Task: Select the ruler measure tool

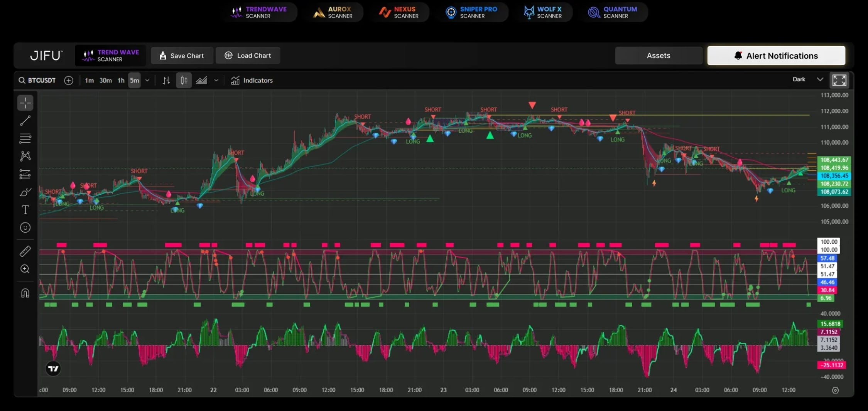Action: pyautogui.click(x=25, y=251)
